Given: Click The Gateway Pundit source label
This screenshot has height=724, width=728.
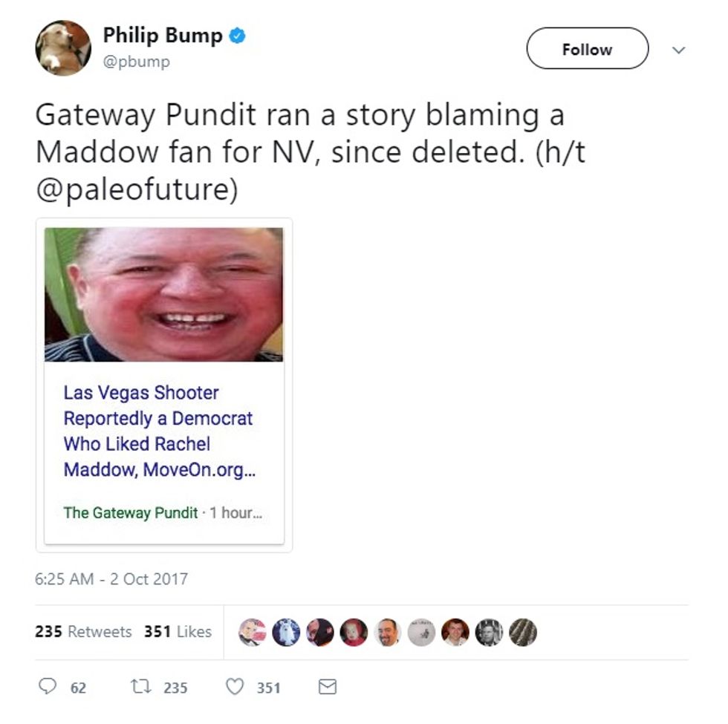Looking at the screenshot, I should [x=131, y=512].
